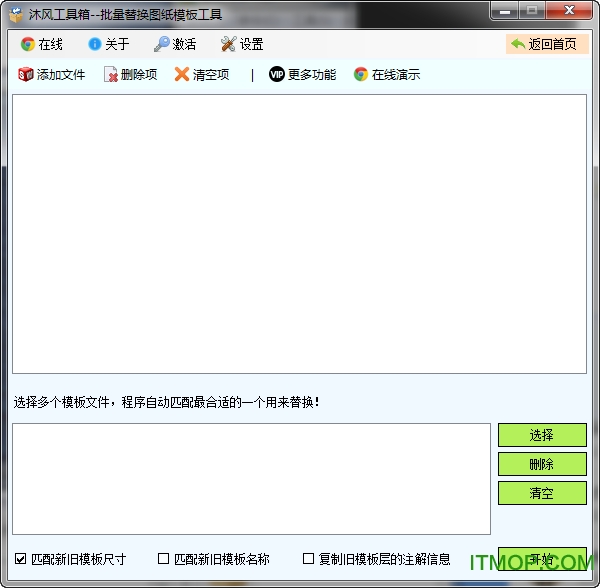Viewport: 600px width, 588px height.
Task: Click the green 开始 button
Action: tap(542, 559)
